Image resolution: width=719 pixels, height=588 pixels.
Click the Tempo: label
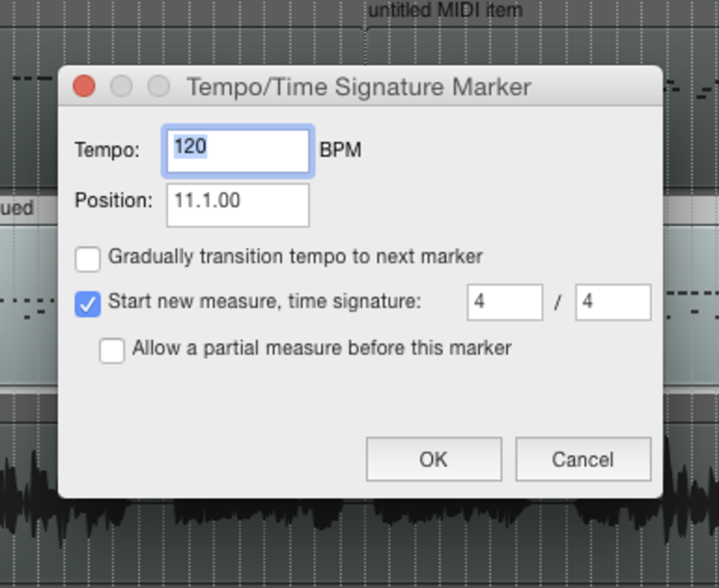tap(108, 150)
